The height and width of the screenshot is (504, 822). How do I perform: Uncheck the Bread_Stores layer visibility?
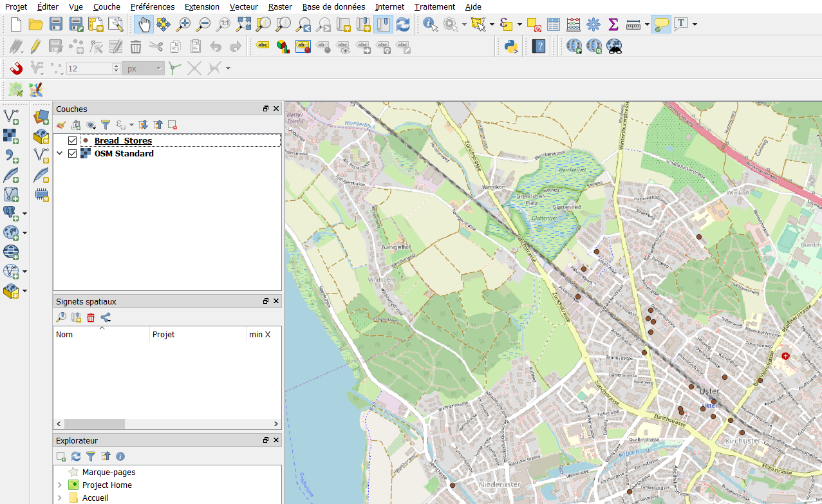pos(72,140)
